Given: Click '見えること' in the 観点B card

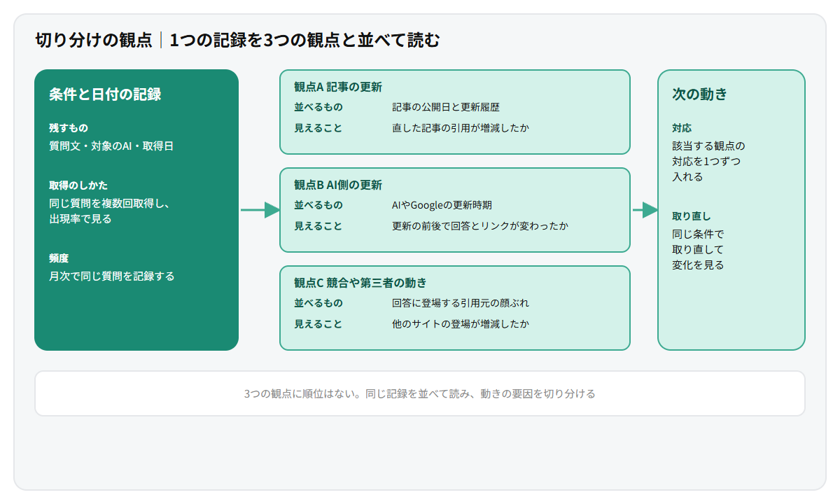Looking at the screenshot, I should 318,226.
